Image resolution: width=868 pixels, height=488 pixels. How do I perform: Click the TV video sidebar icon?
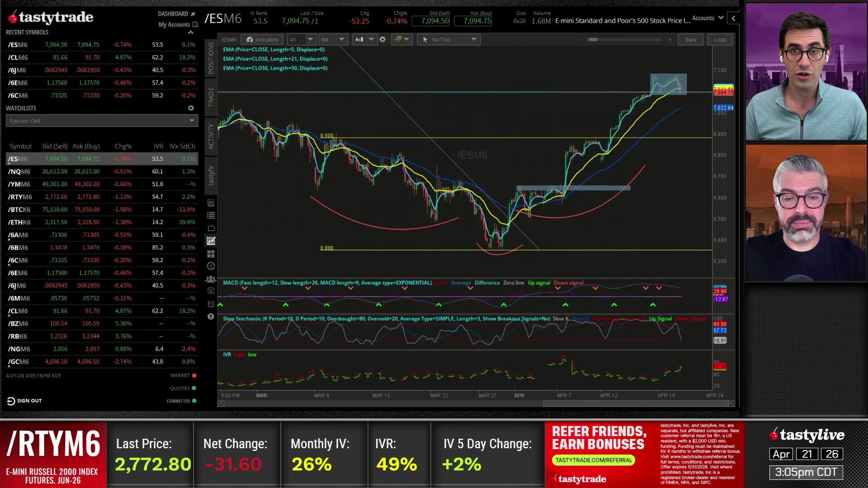click(211, 228)
